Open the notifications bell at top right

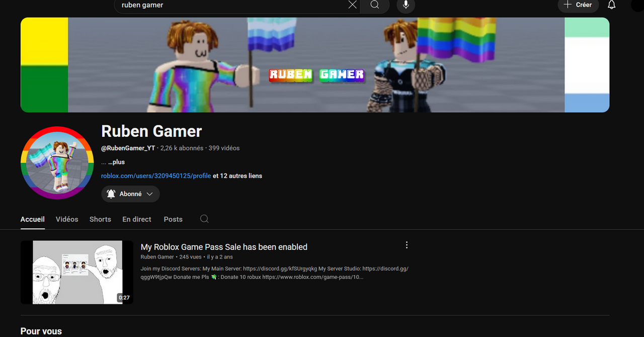click(611, 5)
